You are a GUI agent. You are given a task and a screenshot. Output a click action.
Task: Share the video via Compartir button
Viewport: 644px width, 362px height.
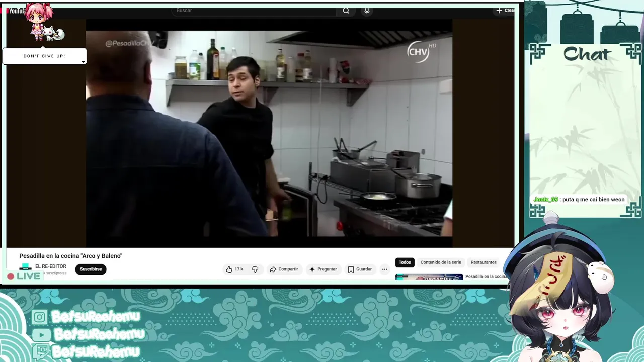[x=284, y=269]
